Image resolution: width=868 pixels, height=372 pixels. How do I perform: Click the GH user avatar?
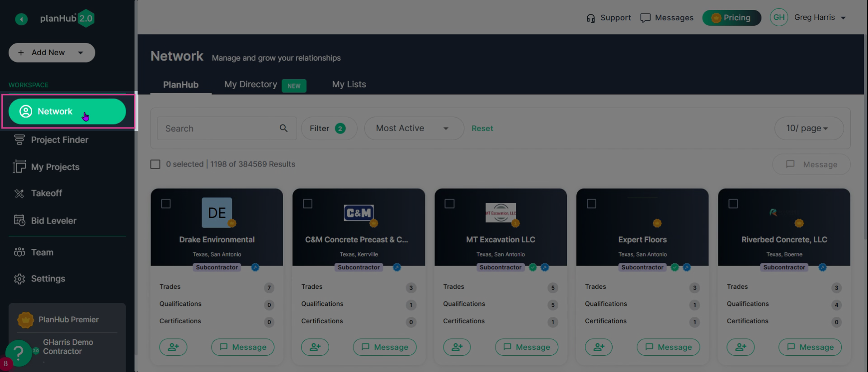[x=779, y=18]
